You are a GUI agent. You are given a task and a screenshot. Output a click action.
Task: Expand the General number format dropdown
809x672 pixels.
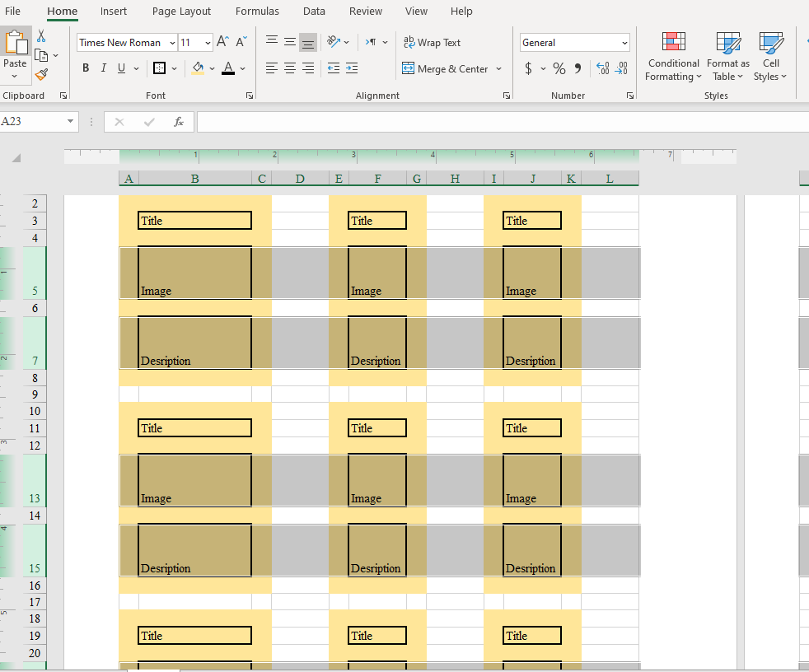(624, 43)
